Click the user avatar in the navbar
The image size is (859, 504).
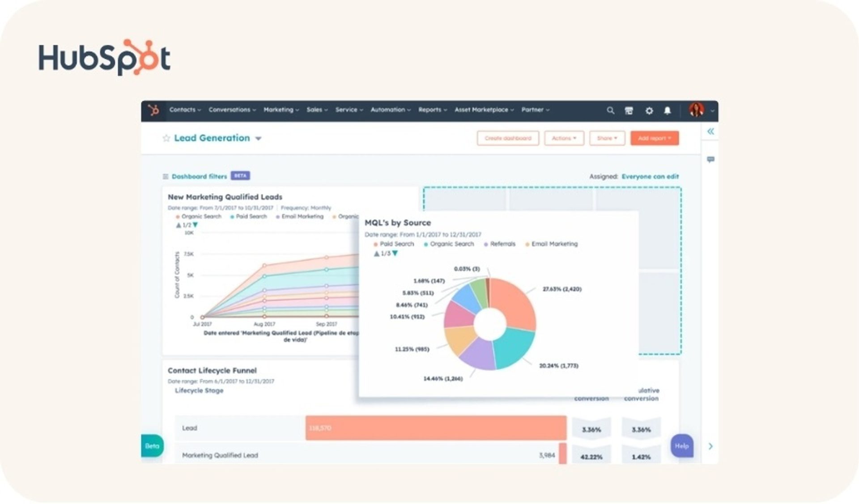click(696, 110)
